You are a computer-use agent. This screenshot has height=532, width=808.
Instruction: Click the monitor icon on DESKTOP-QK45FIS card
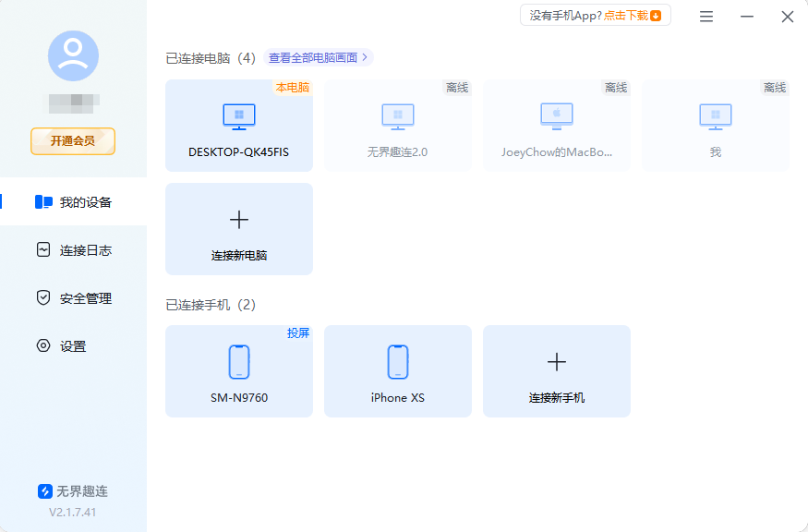[x=238, y=117]
